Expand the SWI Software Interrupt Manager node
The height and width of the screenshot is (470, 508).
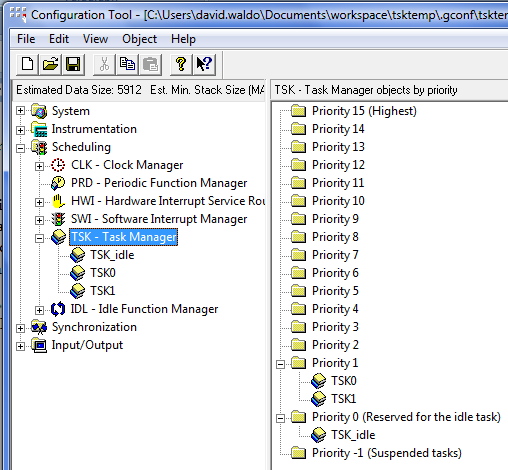coord(39,220)
